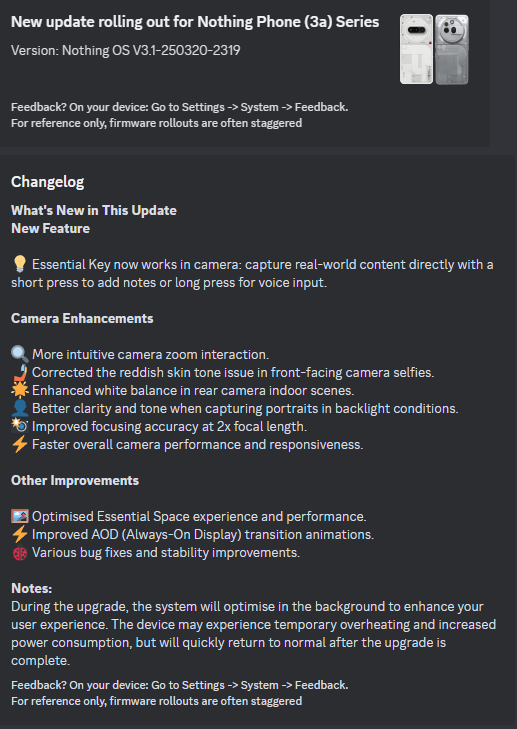Click the magnifying glass emoji for camera zoom
This screenshot has height=729, width=517.
point(20,354)
